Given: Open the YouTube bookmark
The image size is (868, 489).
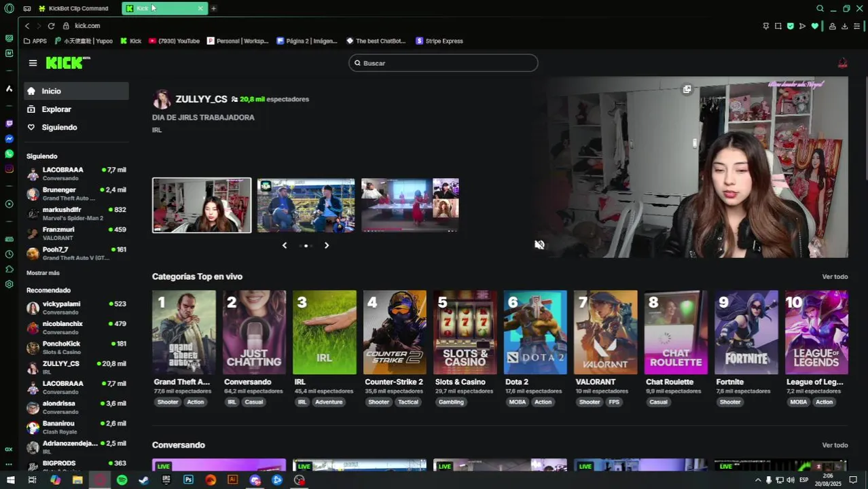Looking at the screenshot, I should [x=174, y=41].
